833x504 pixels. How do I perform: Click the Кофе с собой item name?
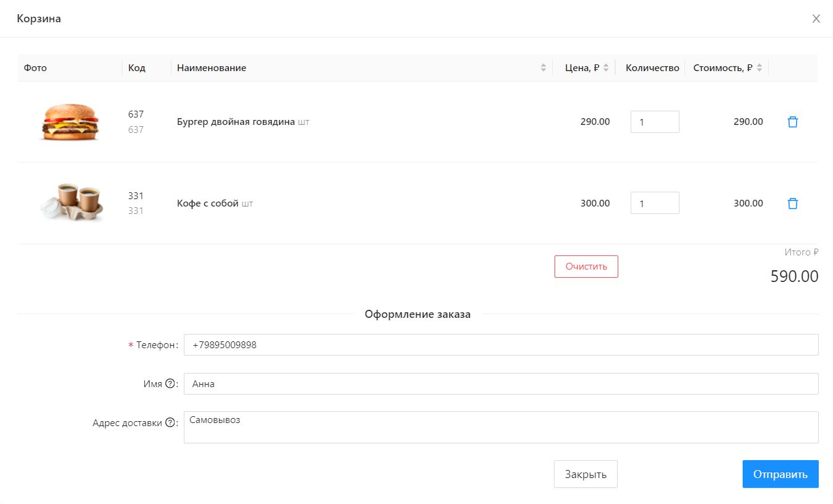pos(208,203)
